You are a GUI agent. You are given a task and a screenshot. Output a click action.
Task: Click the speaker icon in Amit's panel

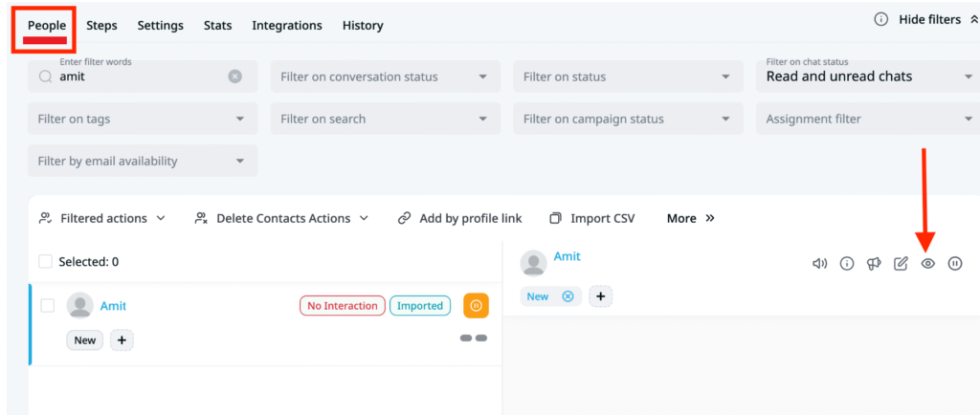click(x=819, y=264)
